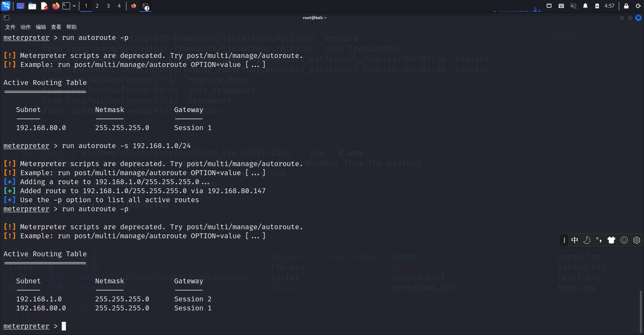
Task: Open the Kali applications menu
Action: (x=6, y=6)
